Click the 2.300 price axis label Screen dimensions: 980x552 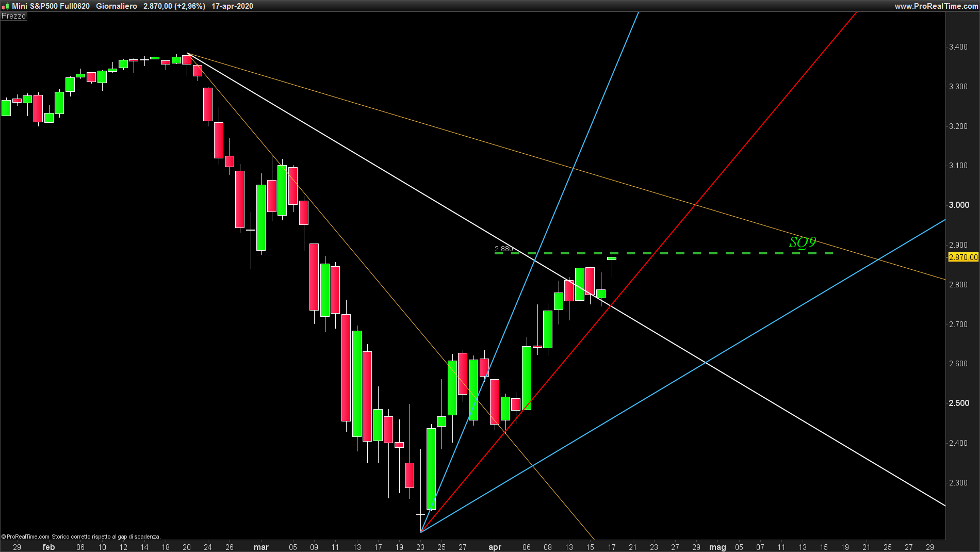pos(958,483)
